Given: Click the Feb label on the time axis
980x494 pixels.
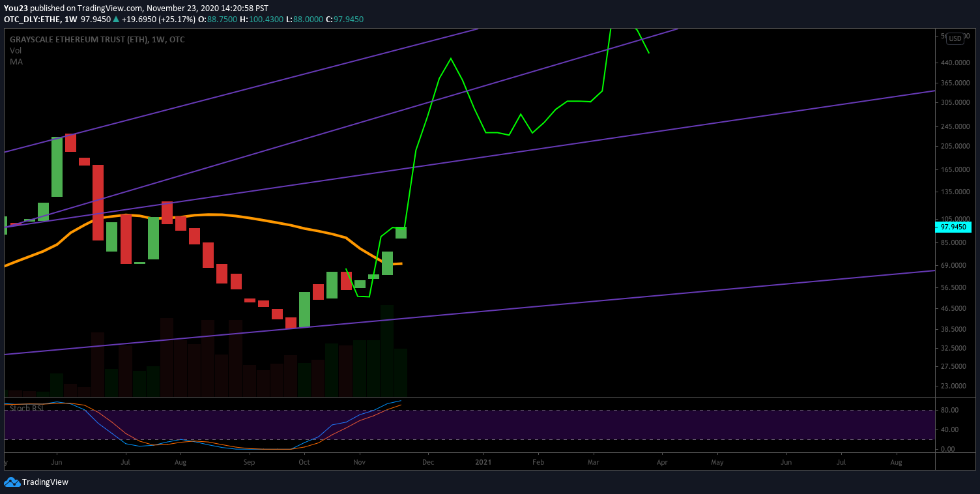Looking at the screenshot, I should tap(538, 462).
